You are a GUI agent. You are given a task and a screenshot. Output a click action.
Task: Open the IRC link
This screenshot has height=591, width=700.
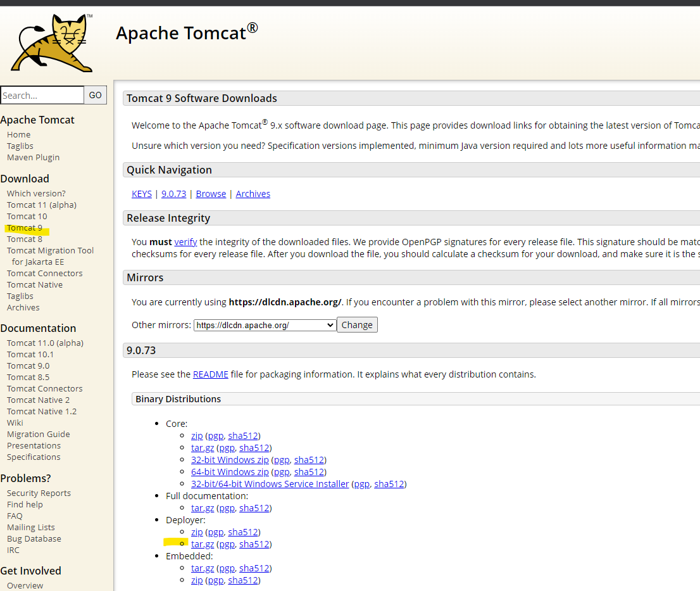[x=13, y=550]
